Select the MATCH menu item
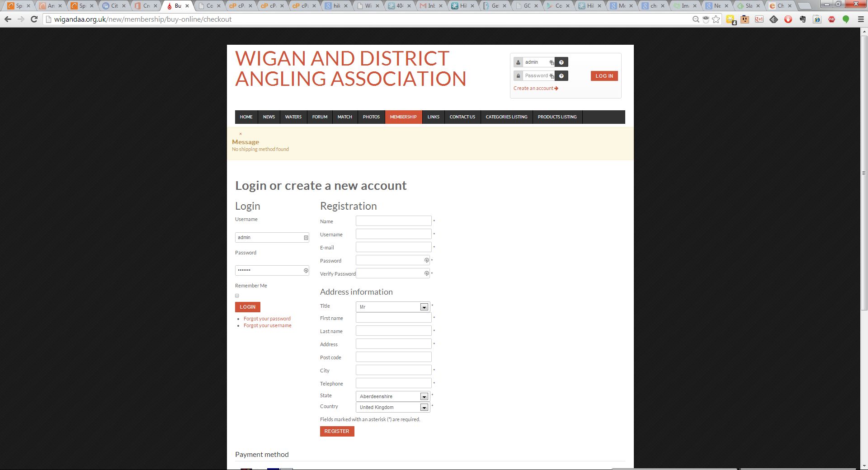 coord(345,117)
